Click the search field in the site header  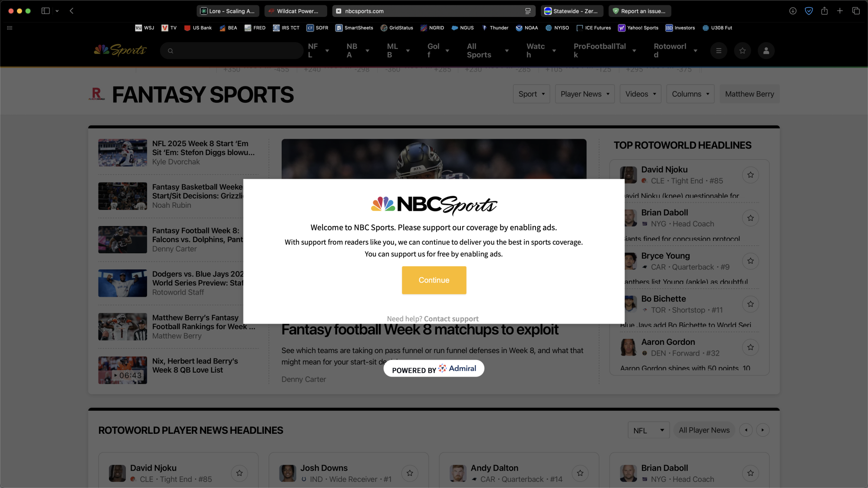[231, 51]
